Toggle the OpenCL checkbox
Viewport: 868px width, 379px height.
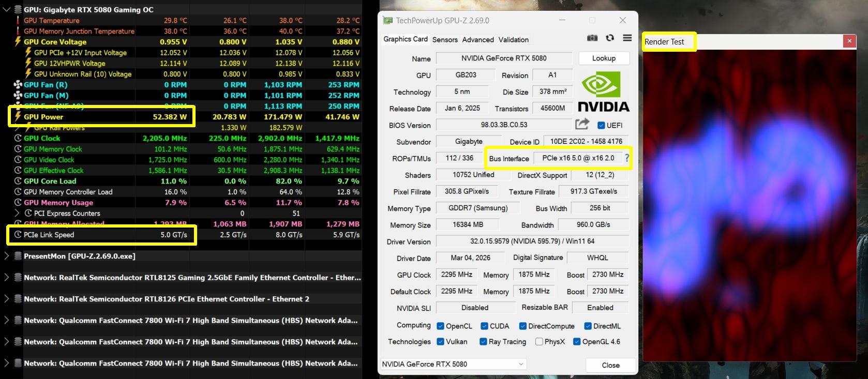pyautogui.click(x=440, y=326)
